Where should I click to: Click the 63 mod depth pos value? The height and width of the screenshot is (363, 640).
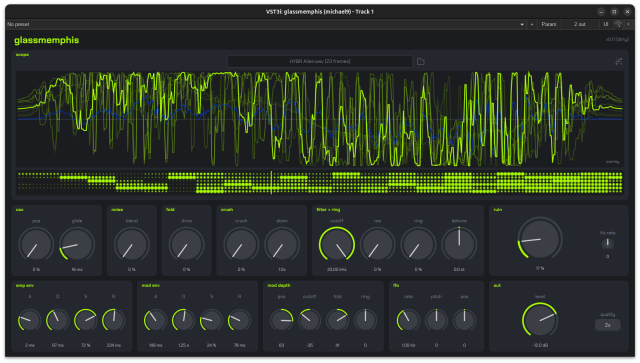[281, 345]
